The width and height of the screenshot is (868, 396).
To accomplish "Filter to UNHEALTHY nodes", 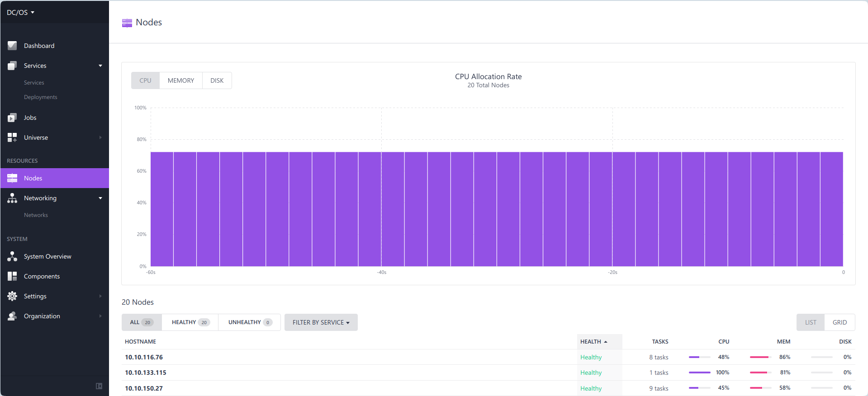I will click(x=250, y=322).
